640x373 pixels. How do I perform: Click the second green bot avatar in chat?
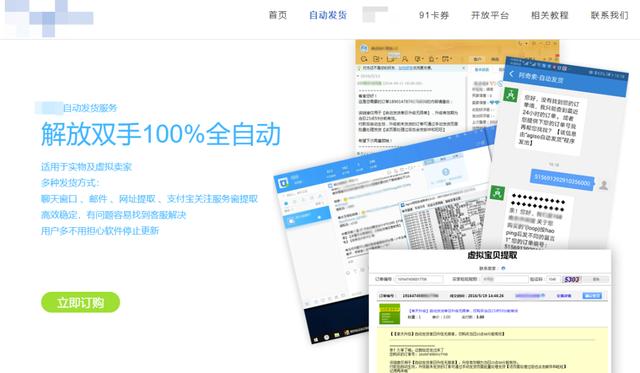(497, 193)
